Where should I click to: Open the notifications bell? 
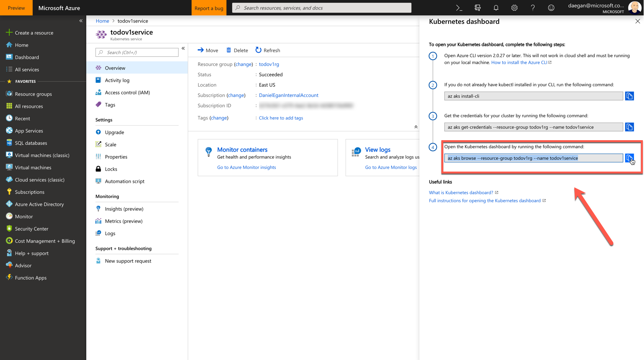[x=496, y=8]
